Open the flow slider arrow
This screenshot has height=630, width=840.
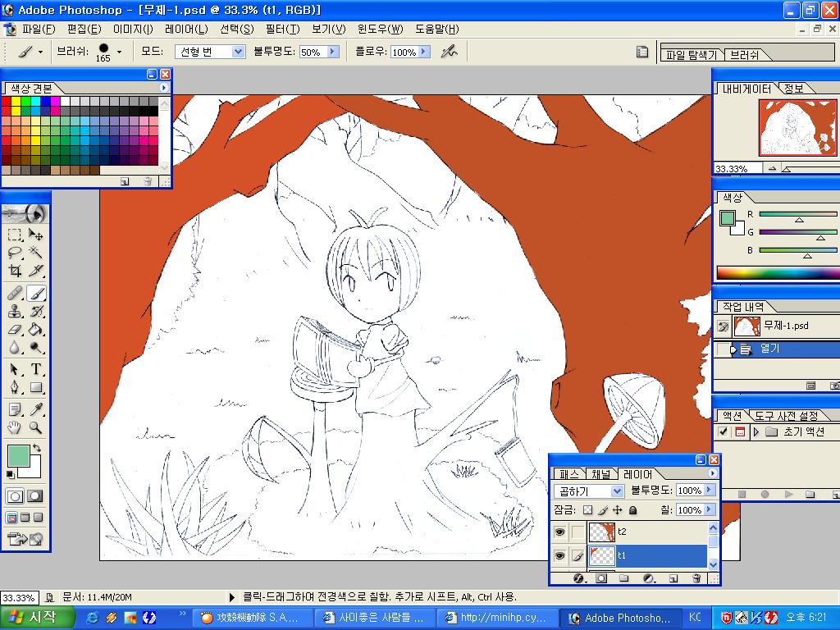(424, 52)
